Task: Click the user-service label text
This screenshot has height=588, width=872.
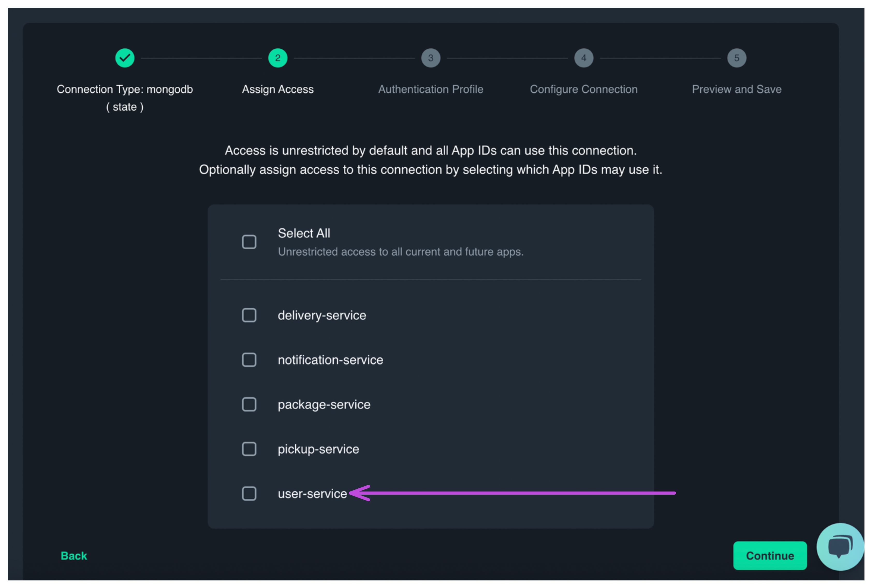Action: click(x=312, y=494)
